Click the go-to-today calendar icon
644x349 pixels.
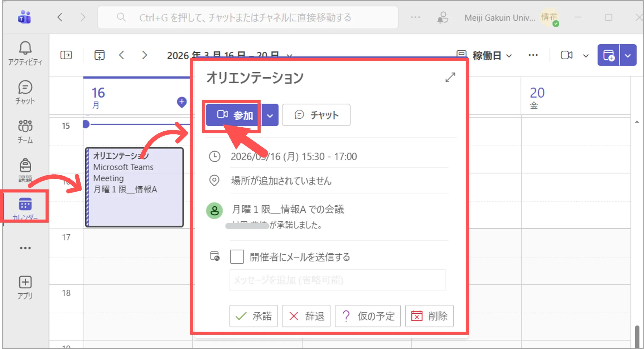coord(99,55)
